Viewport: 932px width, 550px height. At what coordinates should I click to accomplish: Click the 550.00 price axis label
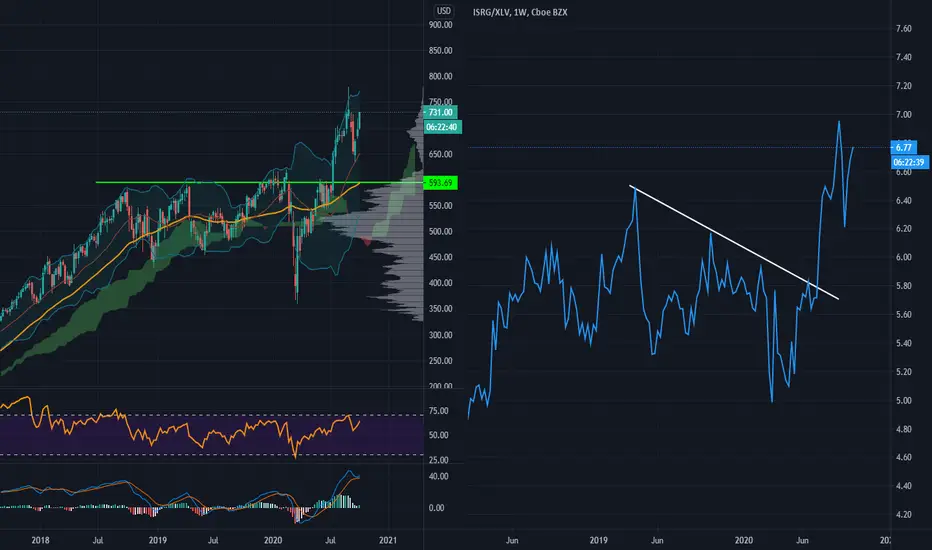[x=440, y=206]
